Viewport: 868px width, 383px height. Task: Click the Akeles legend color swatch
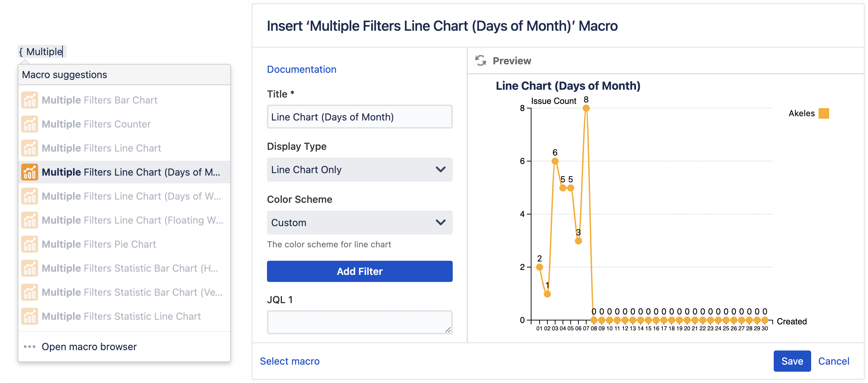824,113
